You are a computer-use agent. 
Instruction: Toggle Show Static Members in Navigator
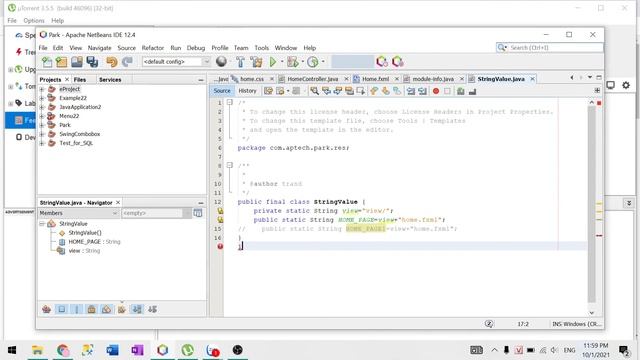76,309
